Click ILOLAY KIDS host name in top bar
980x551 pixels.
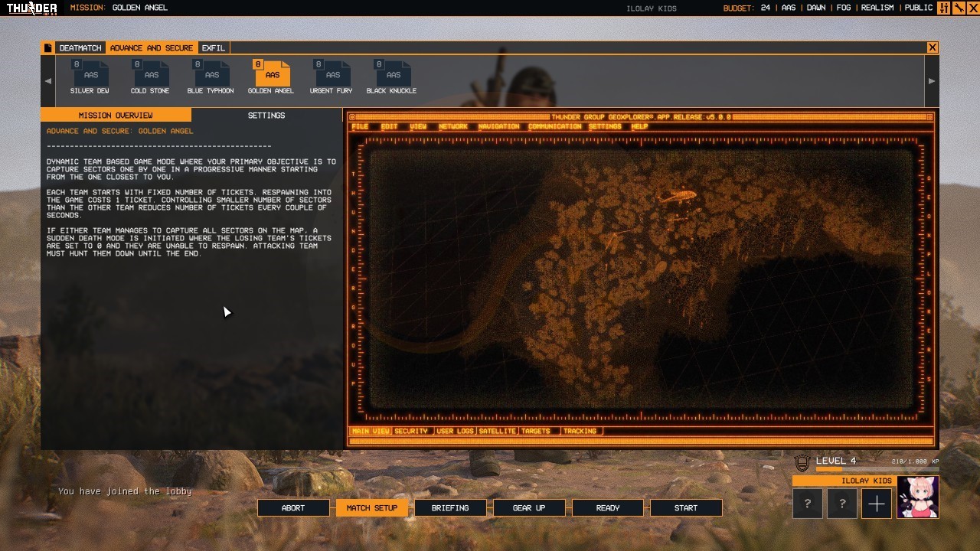(652, 8)
